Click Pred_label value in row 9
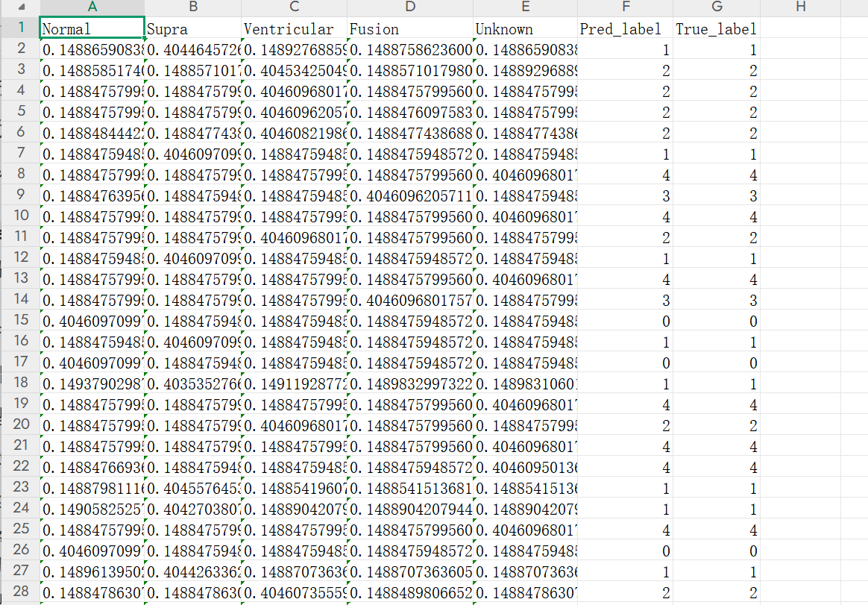This screenshot has height=605, width=868. 626,196
